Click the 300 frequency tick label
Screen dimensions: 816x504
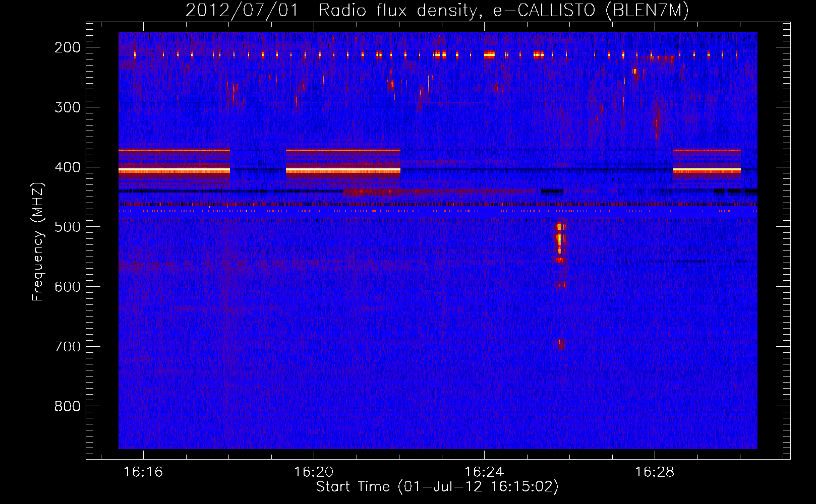[68, 107]
